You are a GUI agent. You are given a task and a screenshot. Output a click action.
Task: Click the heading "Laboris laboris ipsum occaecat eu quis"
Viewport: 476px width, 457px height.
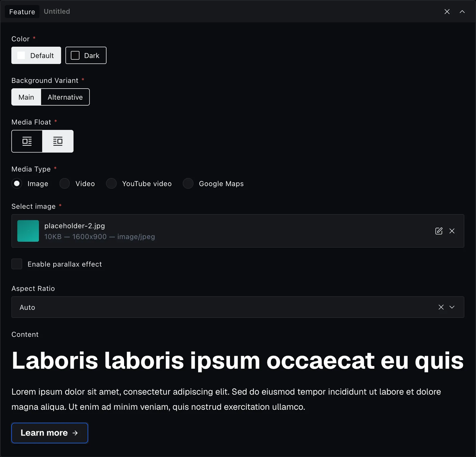tap(237, 361)
